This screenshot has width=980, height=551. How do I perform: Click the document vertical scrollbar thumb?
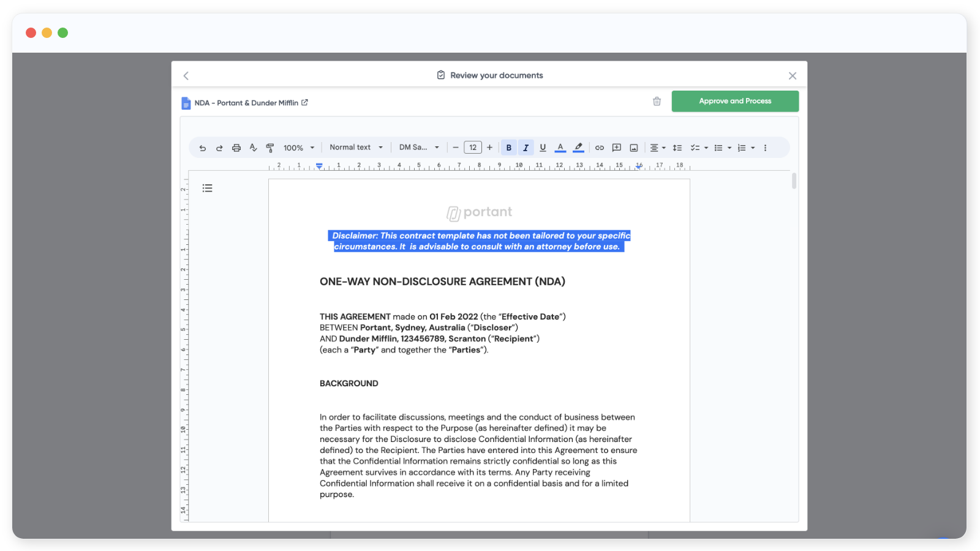coord(794,181)
